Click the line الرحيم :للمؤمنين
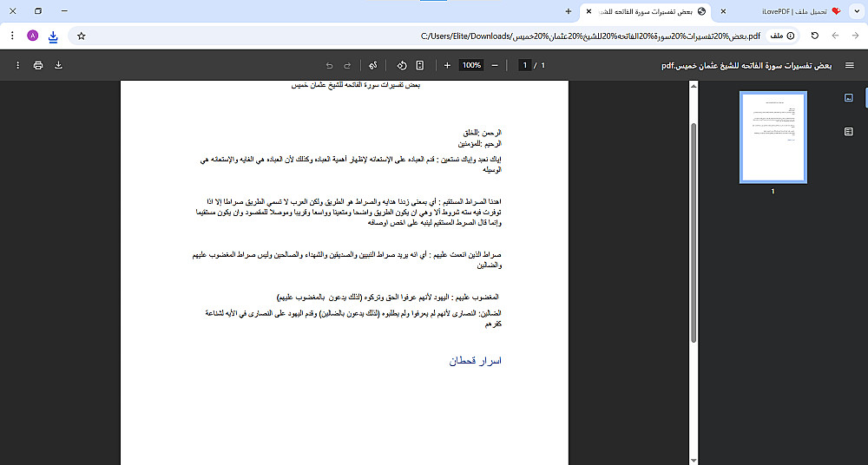Viewport: 868px width, 465px height. click(x=479, y=144)
